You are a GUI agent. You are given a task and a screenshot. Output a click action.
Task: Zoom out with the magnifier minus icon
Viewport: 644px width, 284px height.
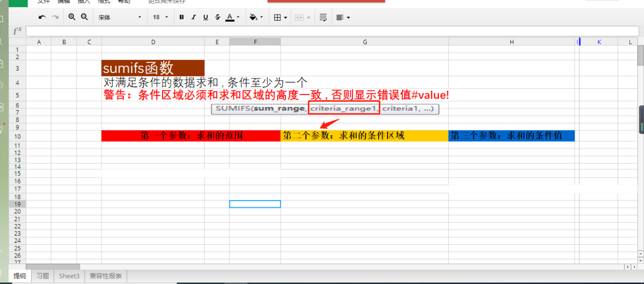(x=85, y=17)
